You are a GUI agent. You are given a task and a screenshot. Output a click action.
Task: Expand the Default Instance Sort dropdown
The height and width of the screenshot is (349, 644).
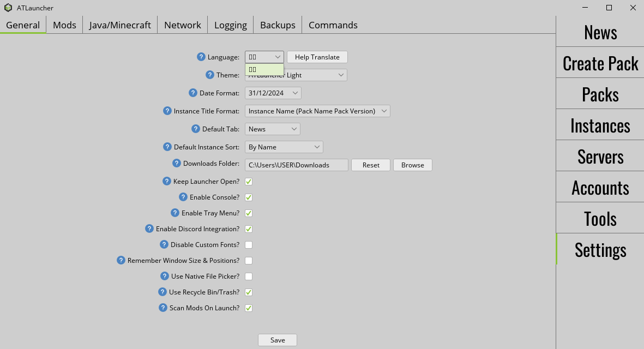click(284, 147)
